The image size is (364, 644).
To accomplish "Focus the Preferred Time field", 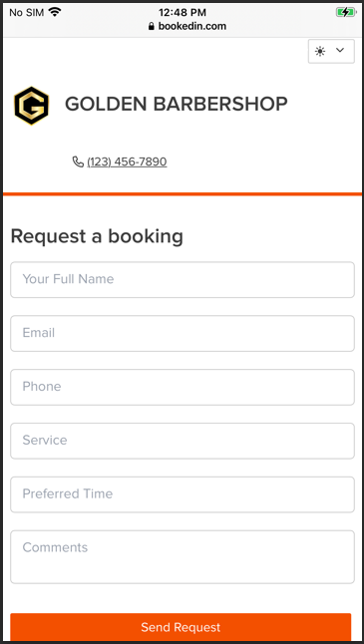I will (182, 494).
